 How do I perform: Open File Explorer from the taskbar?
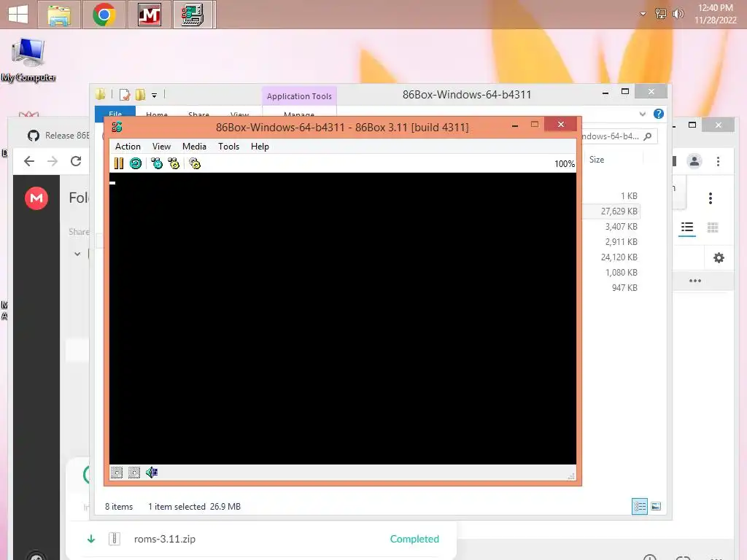coord(59,15)
